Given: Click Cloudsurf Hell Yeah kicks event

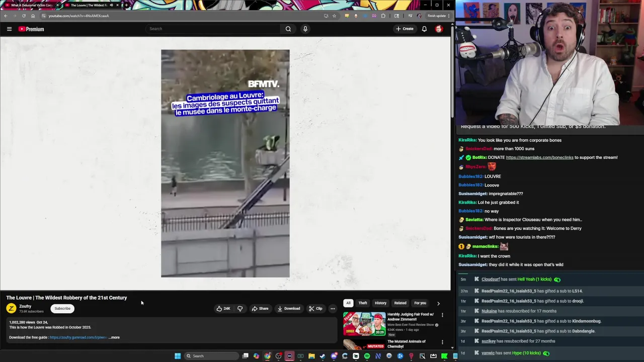Looking at the screenshot, I should (521, 280).
